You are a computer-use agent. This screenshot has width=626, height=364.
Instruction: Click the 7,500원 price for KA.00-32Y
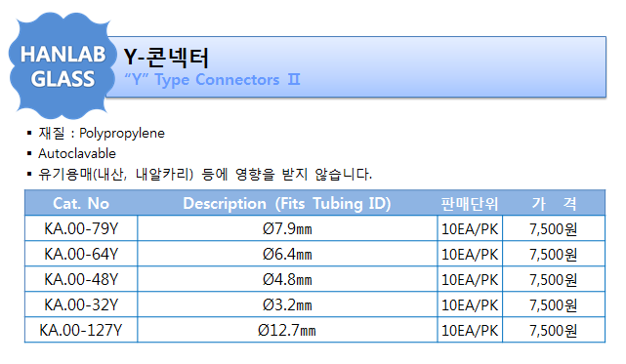pyautogui.click(x=554, y=304)
